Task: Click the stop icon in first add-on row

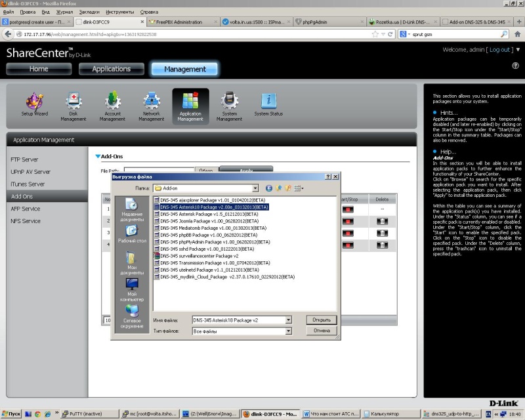Action: 348,209
